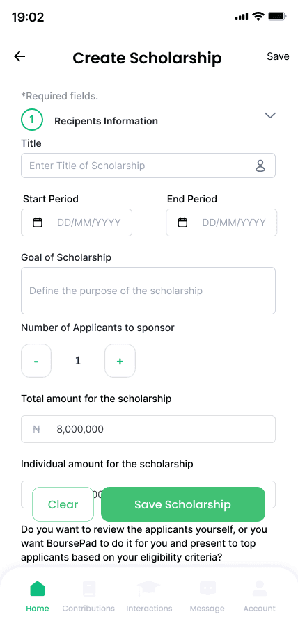Open the Account profile icon
The height and width of the screenshot is (644, 298).
(260, 588)
